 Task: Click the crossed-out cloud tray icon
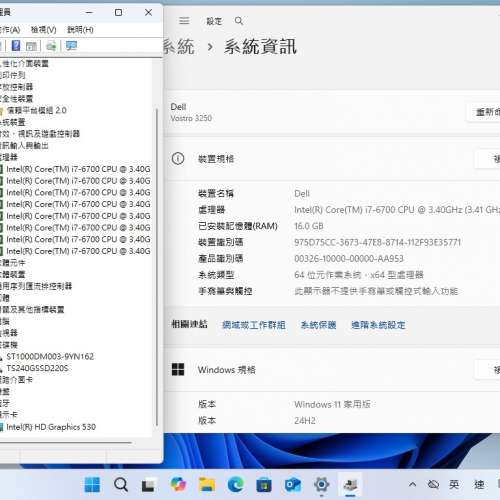[433, 484]
